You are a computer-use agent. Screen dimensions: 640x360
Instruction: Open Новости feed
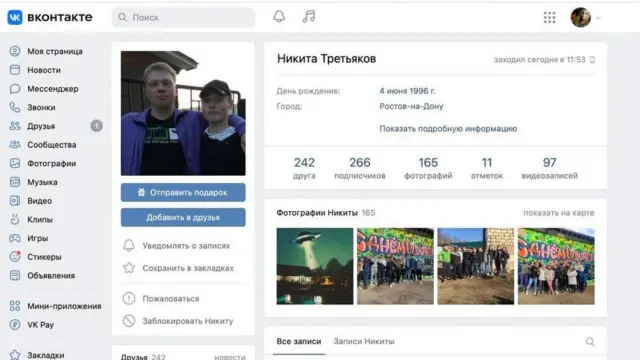(44, 70)
